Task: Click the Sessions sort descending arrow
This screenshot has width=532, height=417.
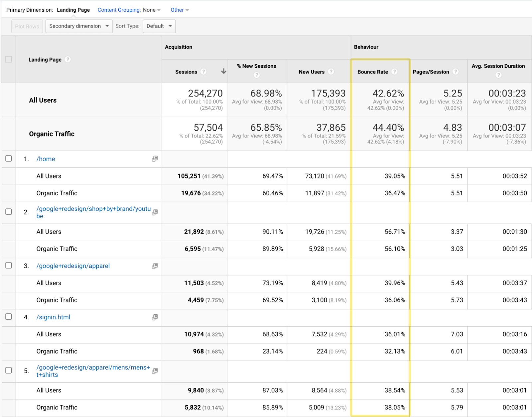Action: click(224, 71)
